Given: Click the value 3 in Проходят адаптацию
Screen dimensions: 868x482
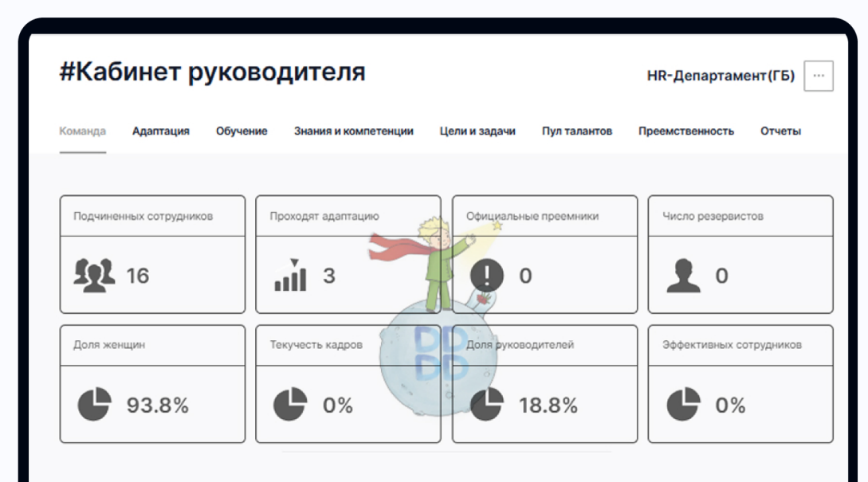Looking at the screenshot, I should pos(329,276).
